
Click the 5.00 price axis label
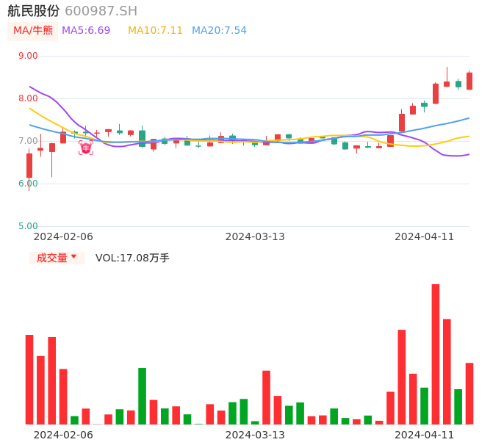tap(28, 226)
